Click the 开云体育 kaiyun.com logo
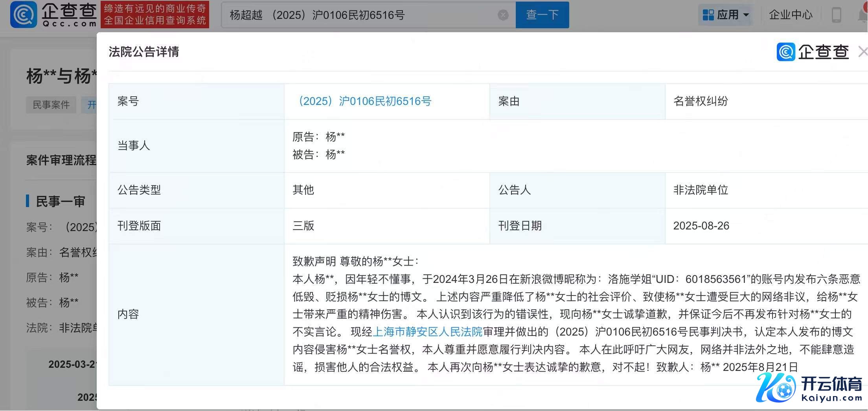 [x=810, y=388]
